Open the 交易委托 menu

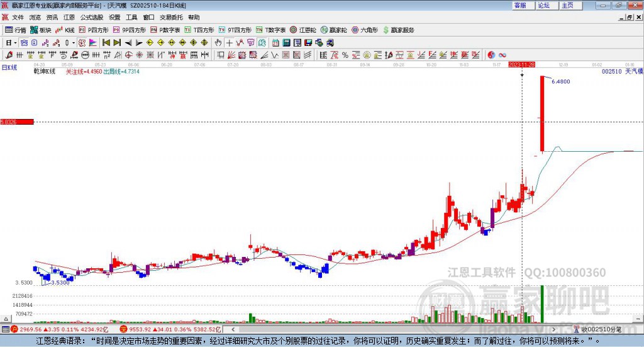pos(171,17)
